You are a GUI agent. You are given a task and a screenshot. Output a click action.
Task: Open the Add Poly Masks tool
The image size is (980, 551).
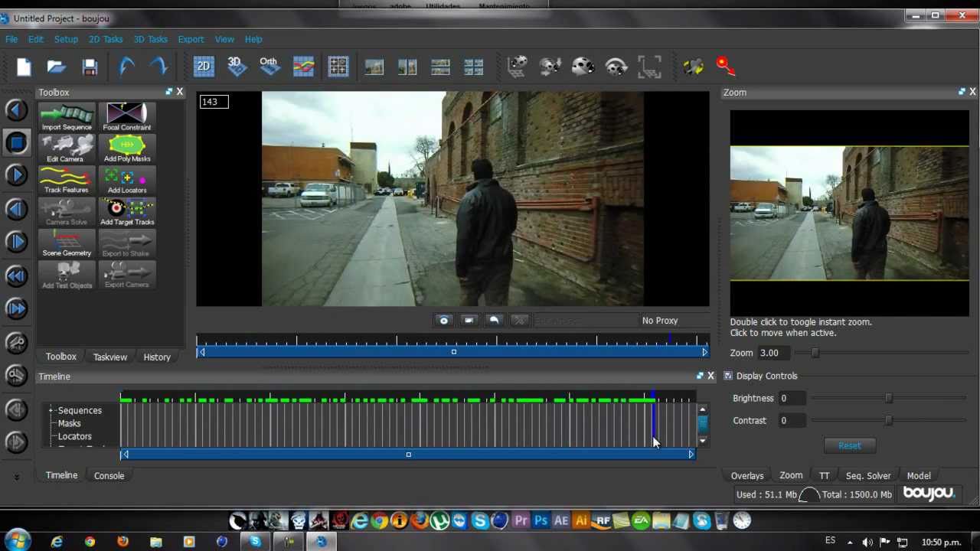pyautogui.click(x=126, y=148)
